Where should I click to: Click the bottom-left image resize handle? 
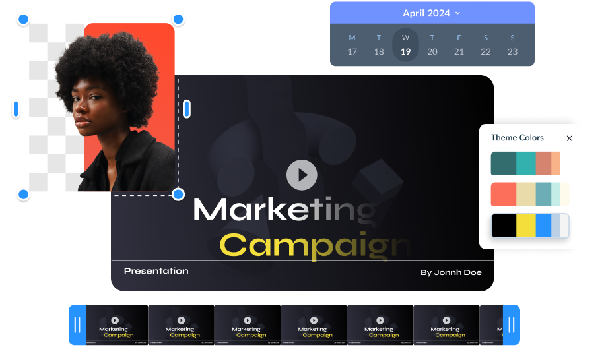(x=23, y=195)
